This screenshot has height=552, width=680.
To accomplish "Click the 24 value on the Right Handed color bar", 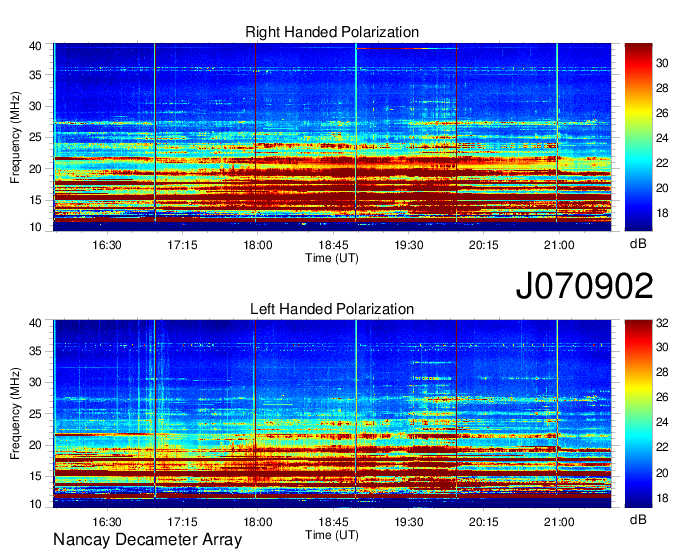I will tap(662, 138).
